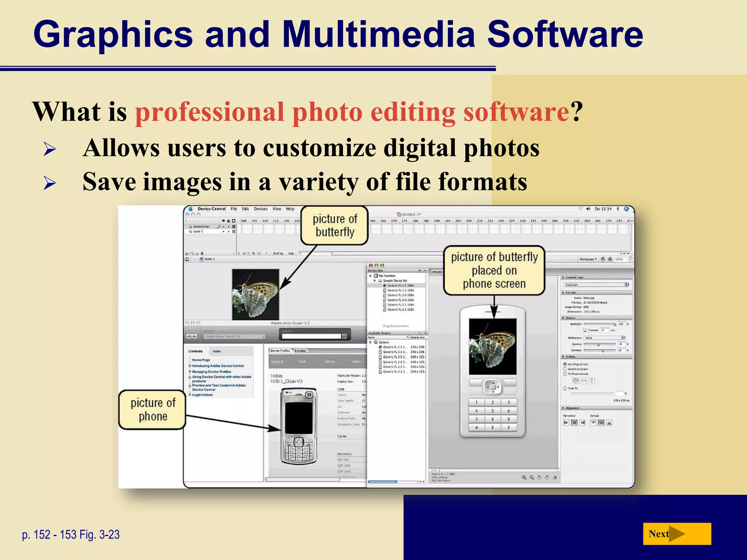
Task: Select the Scale To radio button
Action: [565, 388]
